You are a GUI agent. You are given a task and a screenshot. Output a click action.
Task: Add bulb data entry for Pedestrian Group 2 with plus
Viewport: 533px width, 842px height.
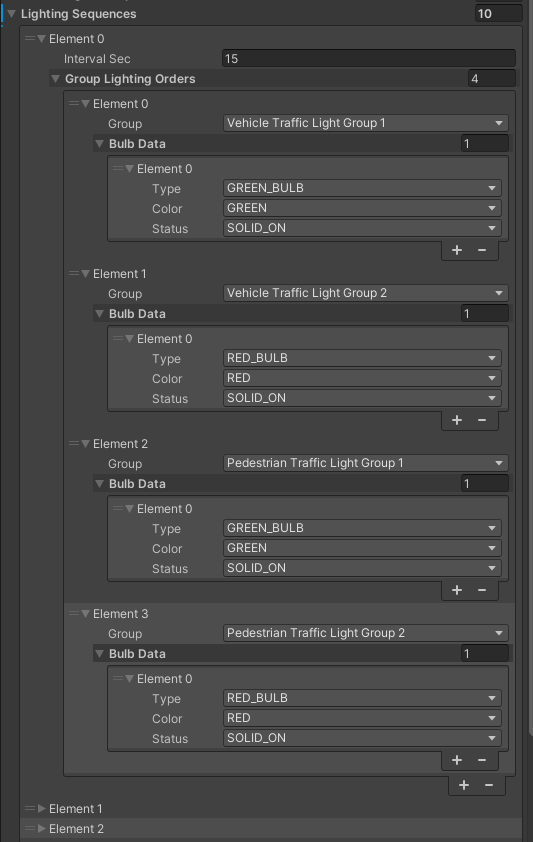tap(457, 760)
